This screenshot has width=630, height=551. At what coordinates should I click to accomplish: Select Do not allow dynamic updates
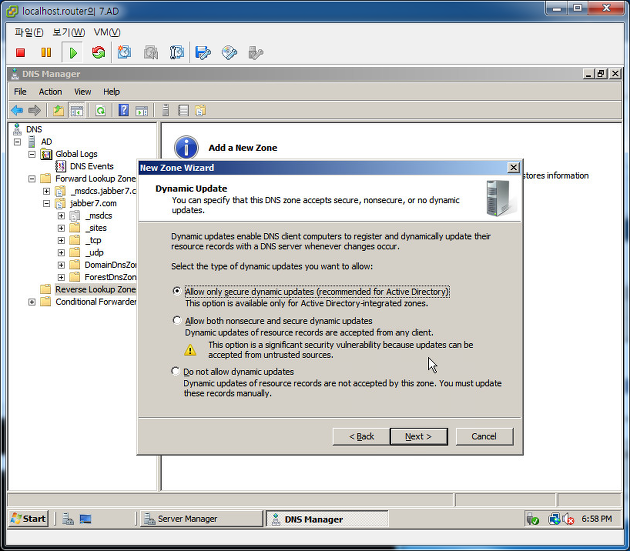[175, 371]
